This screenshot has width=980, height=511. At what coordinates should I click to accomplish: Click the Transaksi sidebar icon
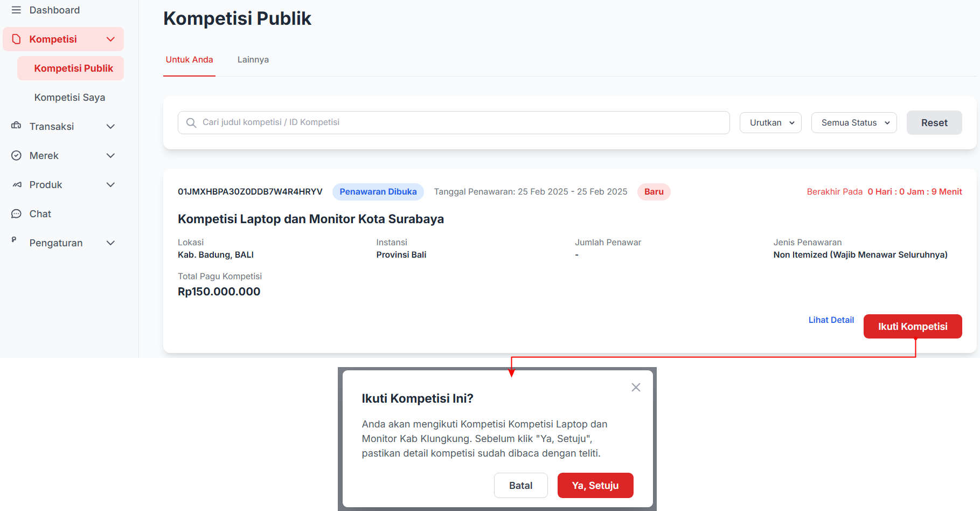pos(16,126)
